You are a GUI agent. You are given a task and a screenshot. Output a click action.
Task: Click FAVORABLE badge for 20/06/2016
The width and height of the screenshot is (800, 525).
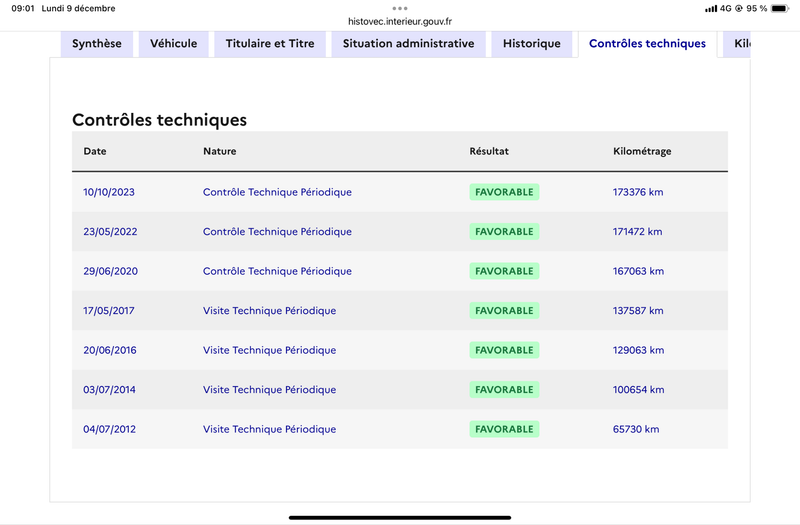(504, 351)
